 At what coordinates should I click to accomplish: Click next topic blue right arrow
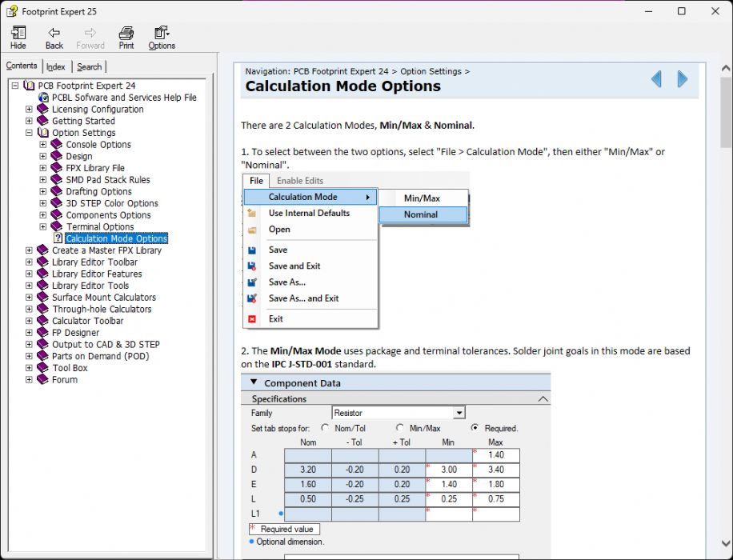682,79
